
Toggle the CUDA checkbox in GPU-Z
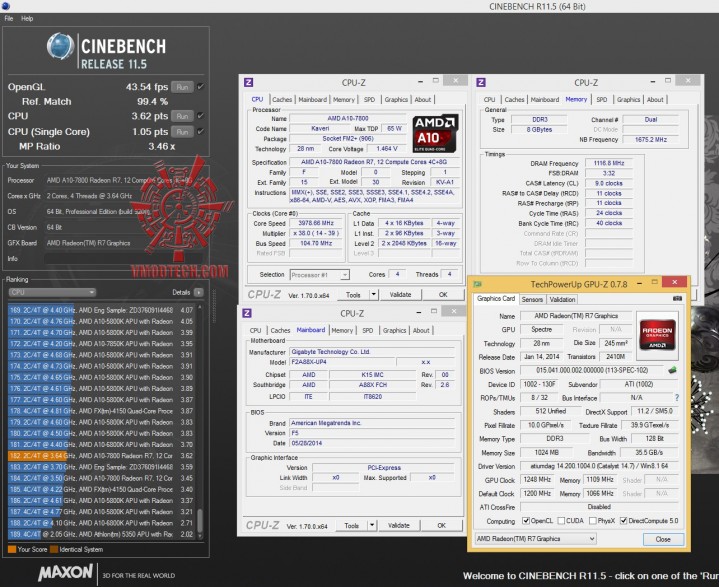561,521
